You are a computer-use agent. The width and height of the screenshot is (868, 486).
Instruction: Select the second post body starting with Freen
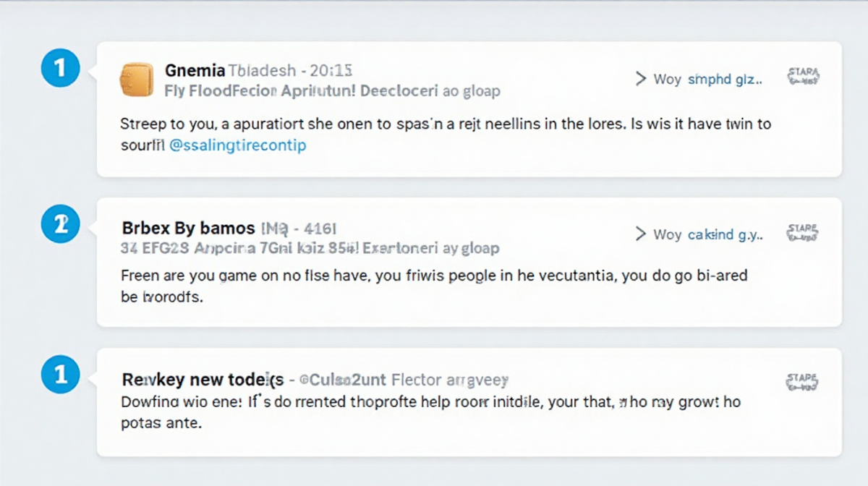click(434, 286)
